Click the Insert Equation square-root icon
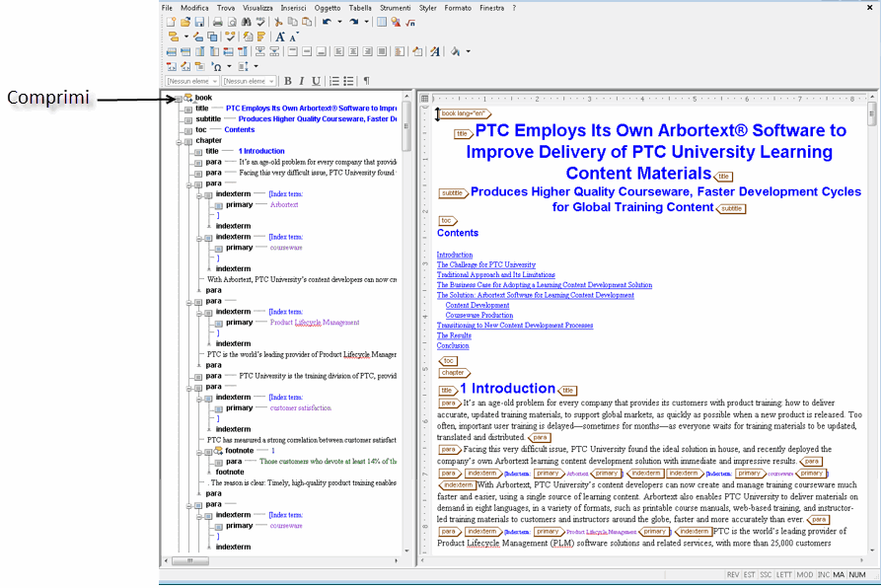Viewport: 881px width, 588px height. pos(410,22)
